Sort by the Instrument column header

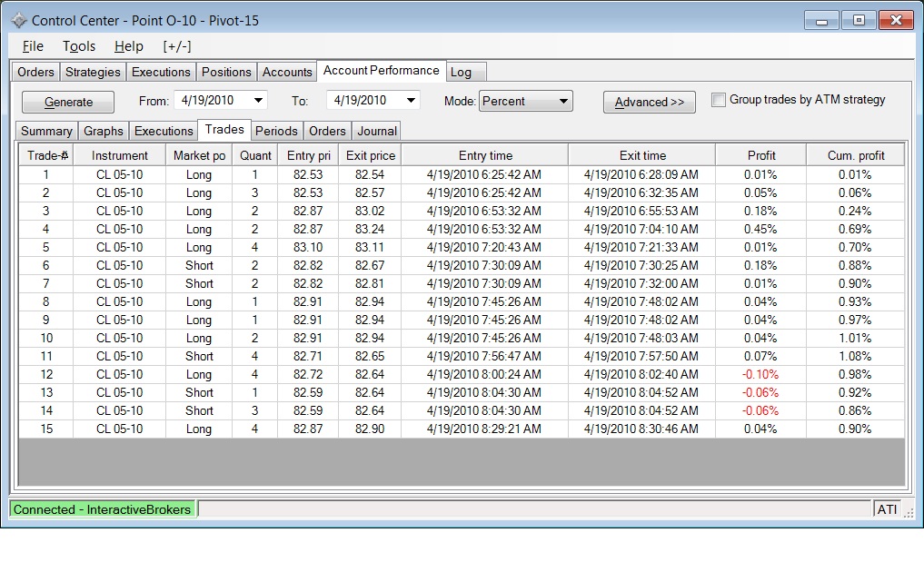(x=120, y=155)
